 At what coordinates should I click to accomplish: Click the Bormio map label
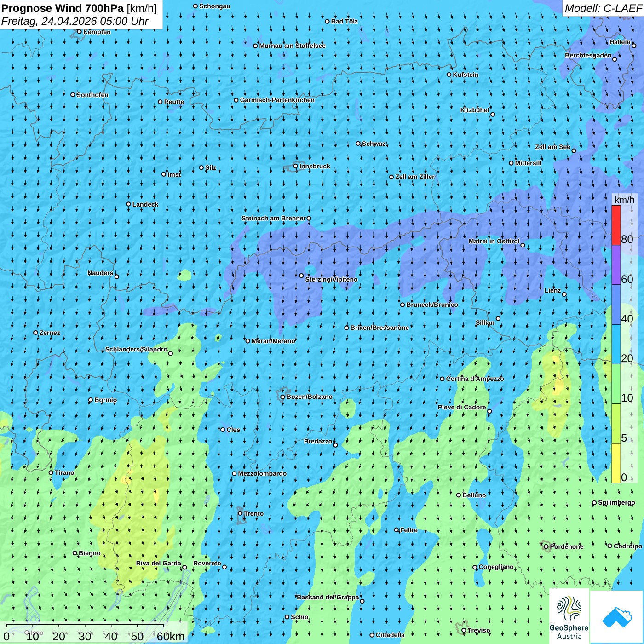pyautogui.click(x=105, y=400)
